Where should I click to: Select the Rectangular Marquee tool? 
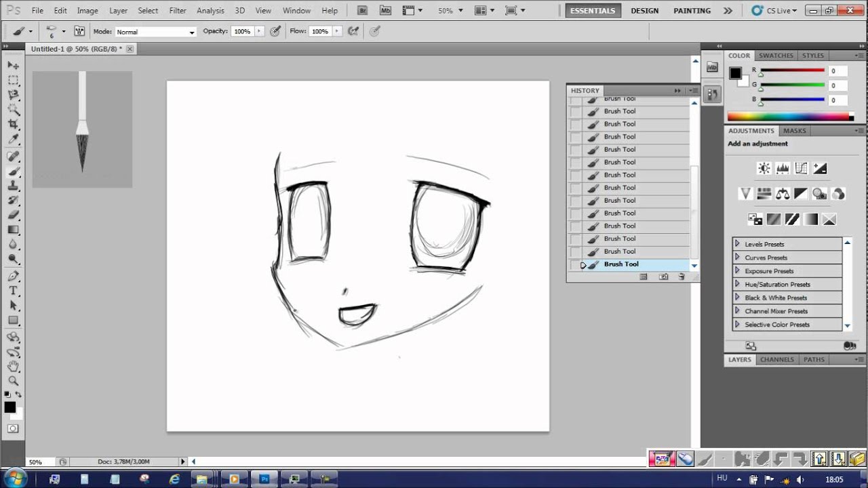[x=13, y=80]
